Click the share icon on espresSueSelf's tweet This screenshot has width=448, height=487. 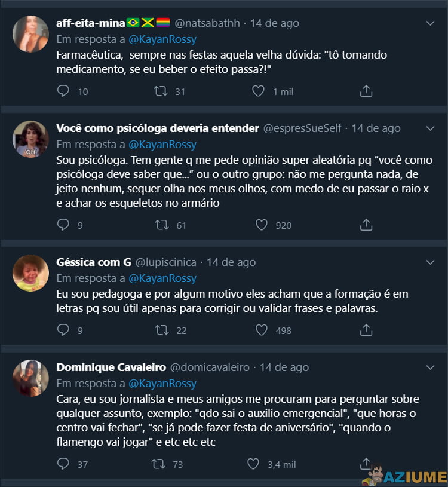point(366,225)
